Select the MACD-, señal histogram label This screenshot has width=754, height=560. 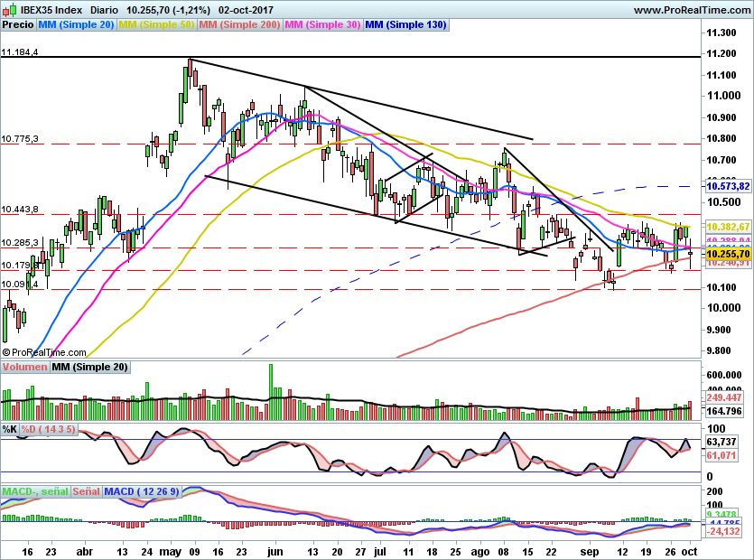click(x=35, y=491)
